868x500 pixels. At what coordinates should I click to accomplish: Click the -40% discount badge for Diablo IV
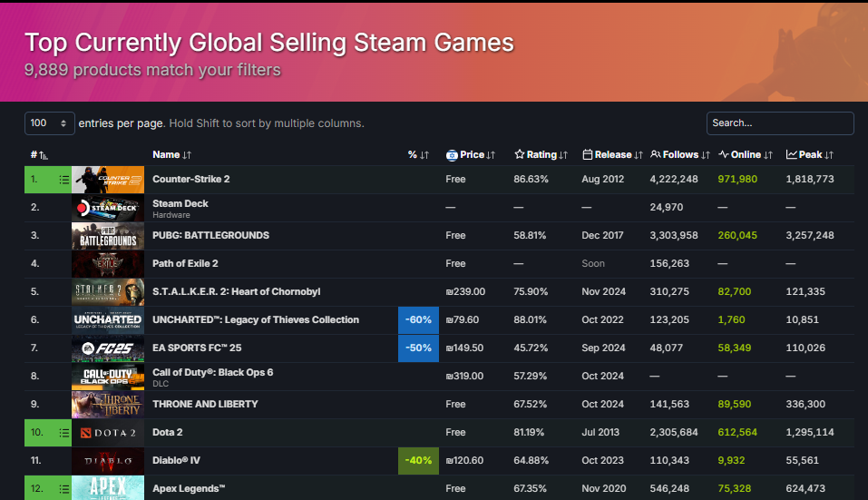point(418,461)
